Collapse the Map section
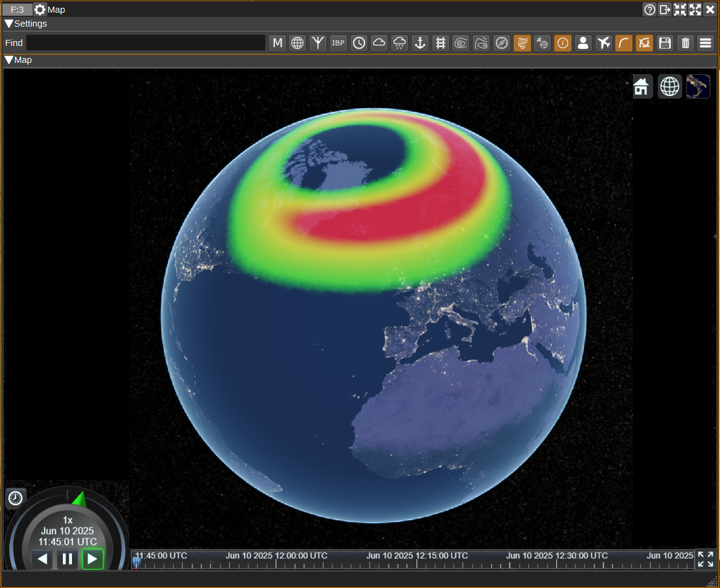Viewport: 720px width, 588px height. tap(9, 60)
